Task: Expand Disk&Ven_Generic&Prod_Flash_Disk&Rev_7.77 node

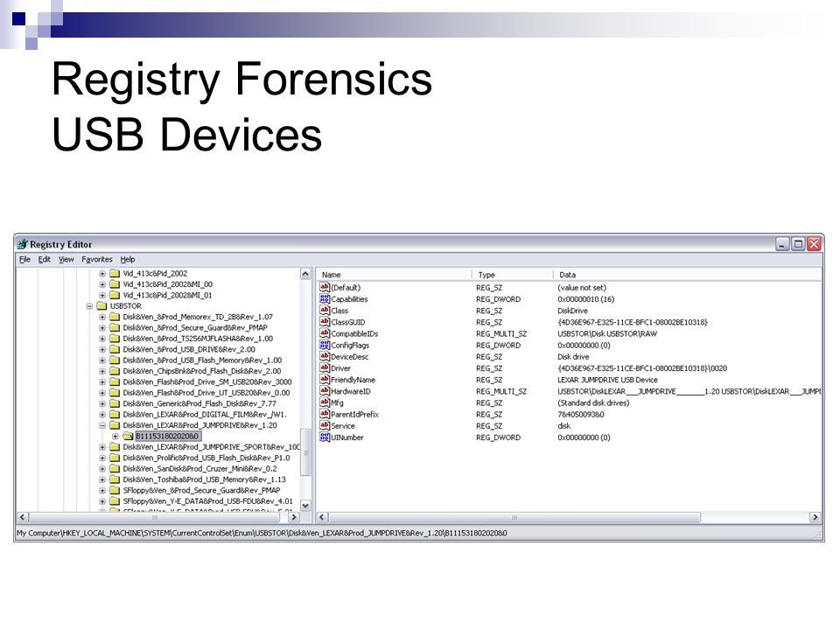Action: (102, 403)
